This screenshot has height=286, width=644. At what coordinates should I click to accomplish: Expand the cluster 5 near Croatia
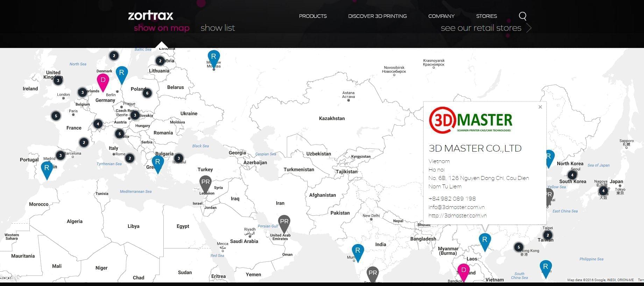pyautogui.click(x=120, y=134)
